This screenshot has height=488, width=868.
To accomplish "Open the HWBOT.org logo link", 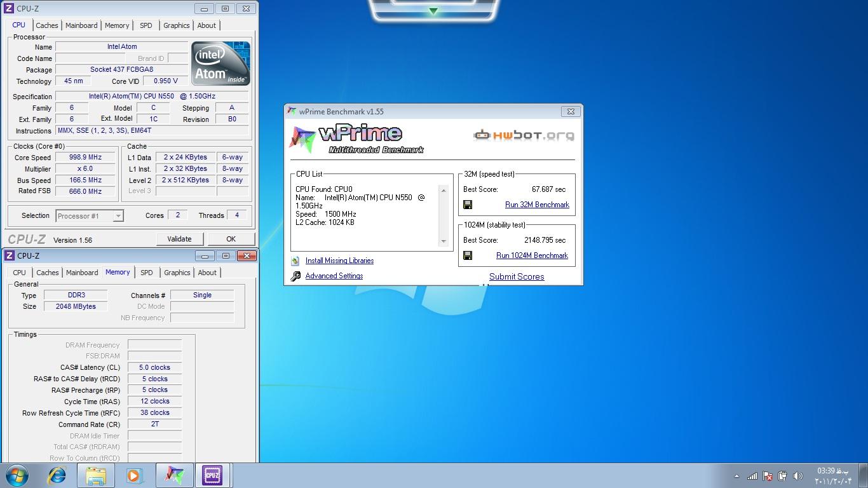I will click(524, 135).
